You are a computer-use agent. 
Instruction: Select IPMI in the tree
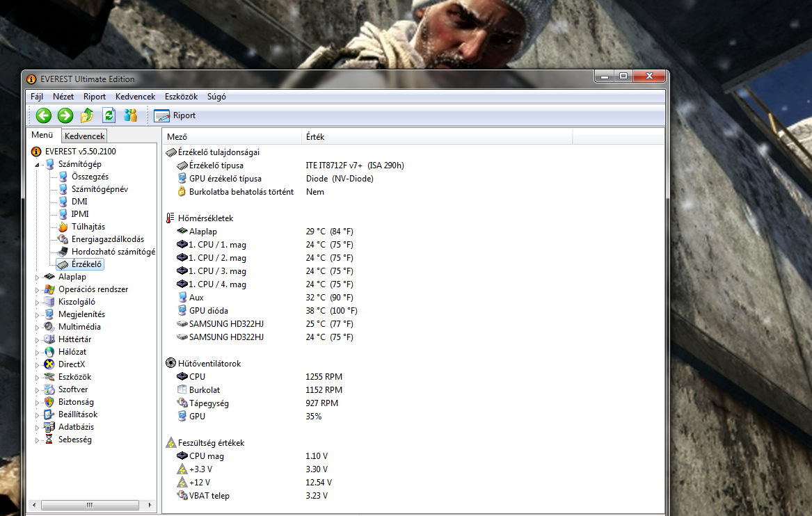click(x=80, y=213)
